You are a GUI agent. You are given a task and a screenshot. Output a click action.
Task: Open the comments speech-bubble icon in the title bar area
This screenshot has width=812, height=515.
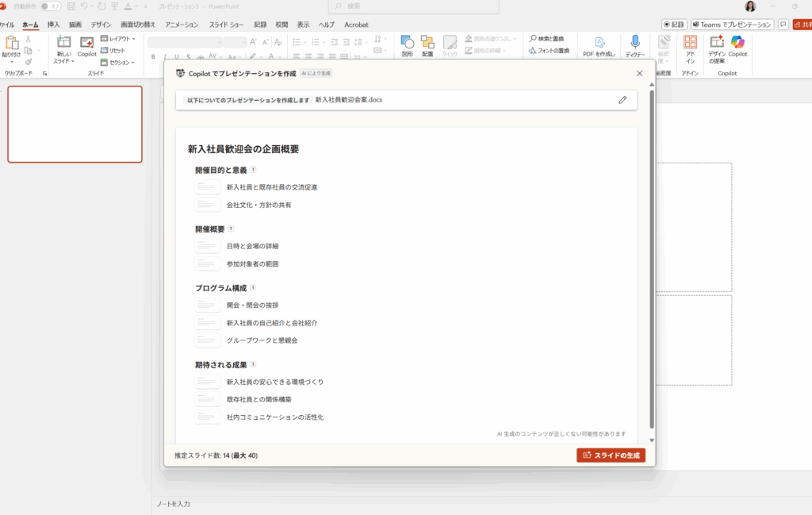point(783,25)
